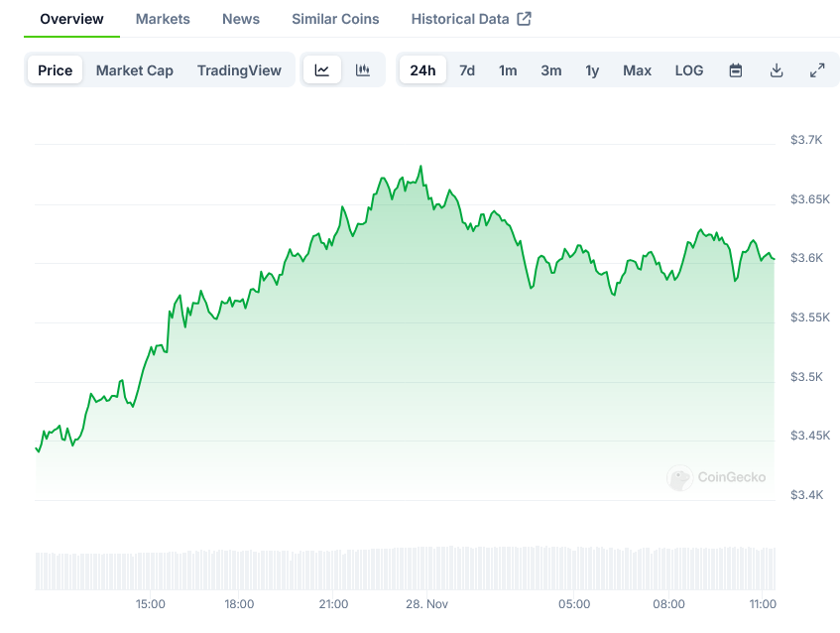Download the chart data
This screenshot has width=840, height=633.
click(x=777, y=70)
